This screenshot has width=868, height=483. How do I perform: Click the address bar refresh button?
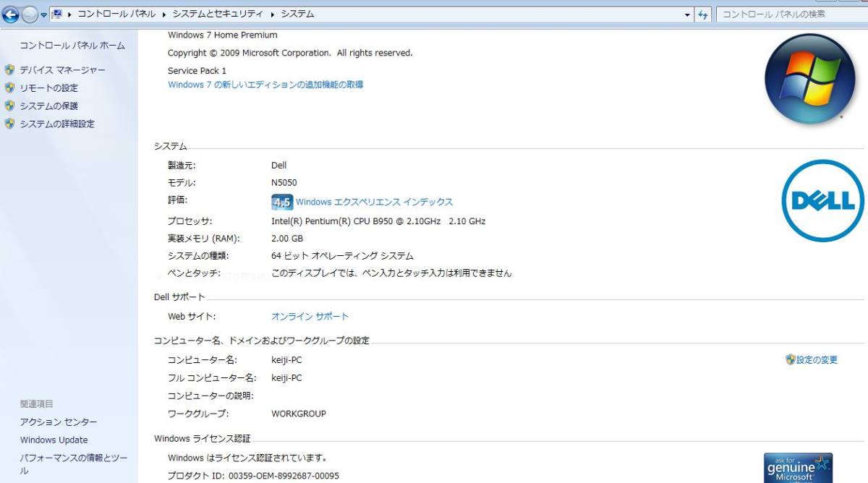[703, 14]
